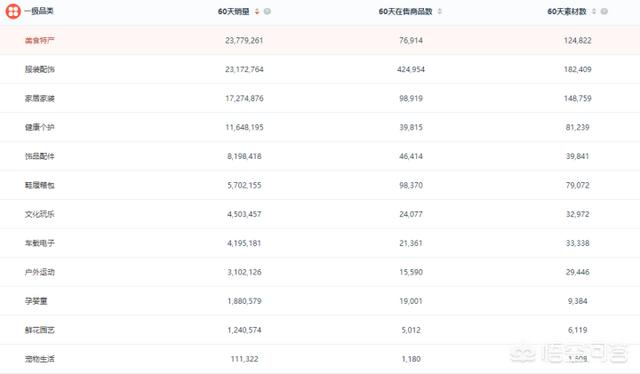640x374 pixels.
Task: Click the 60天销量 column header label
Action: point(233,11)
